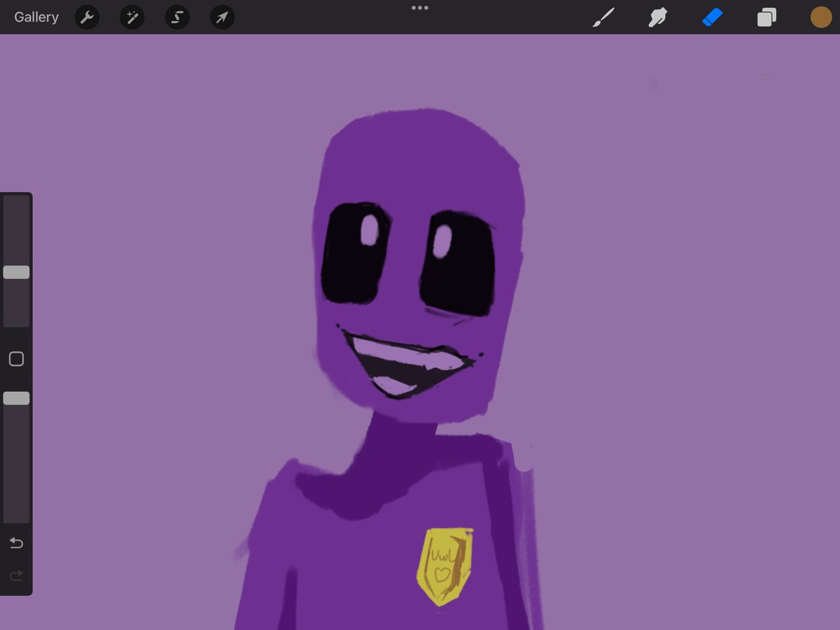Undo the last action
The height and width of the screenshot is (630, 840).
click(x=16, y=543)
